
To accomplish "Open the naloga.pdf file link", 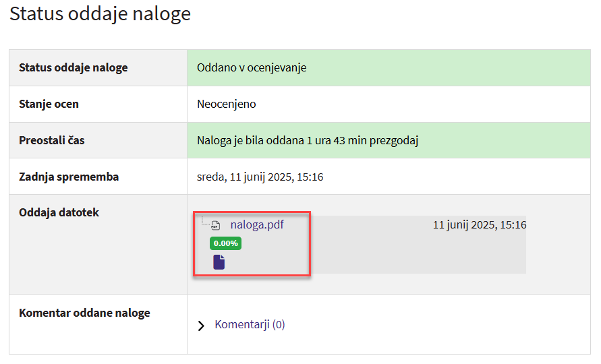I will pos(256,225).
